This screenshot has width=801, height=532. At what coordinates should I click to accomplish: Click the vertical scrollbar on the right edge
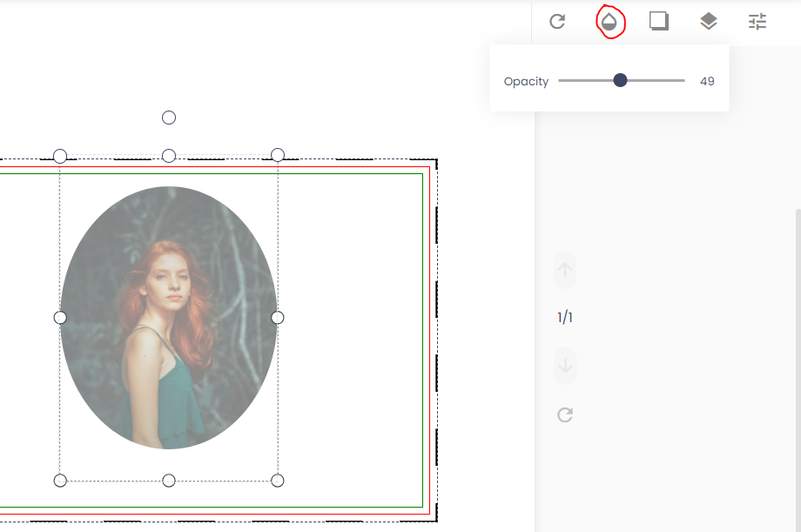(798, 371)
